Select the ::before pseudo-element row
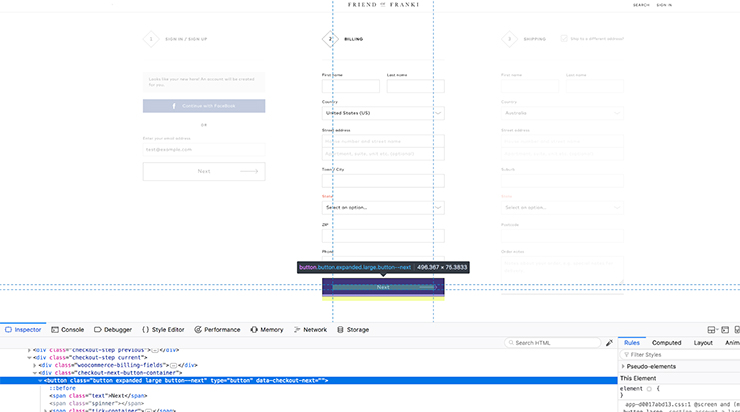This screenshot has width=740, height=412. (62, 388)
